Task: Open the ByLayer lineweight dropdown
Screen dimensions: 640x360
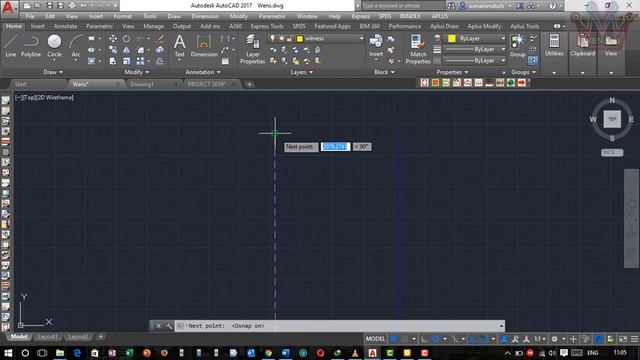Action: [475, 49]
